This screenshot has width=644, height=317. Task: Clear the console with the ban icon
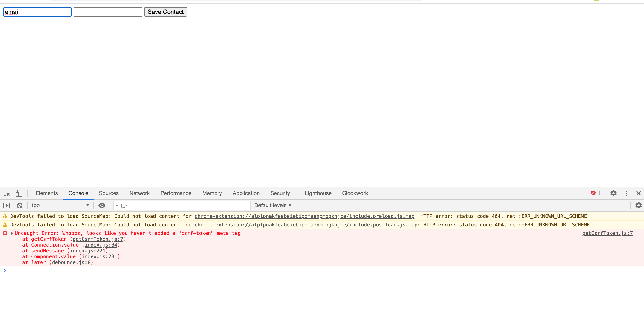20,206
